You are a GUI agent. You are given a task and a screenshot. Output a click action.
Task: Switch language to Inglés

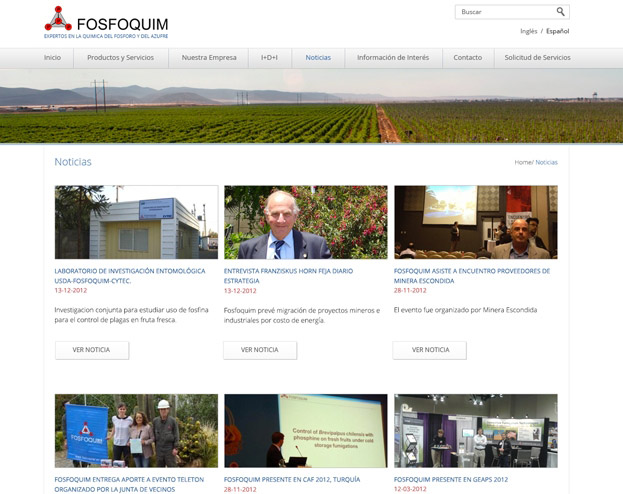pos(528,31)
